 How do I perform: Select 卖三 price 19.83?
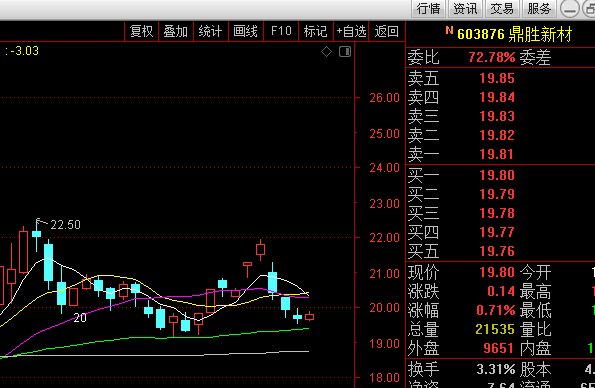tap(497, 116)
